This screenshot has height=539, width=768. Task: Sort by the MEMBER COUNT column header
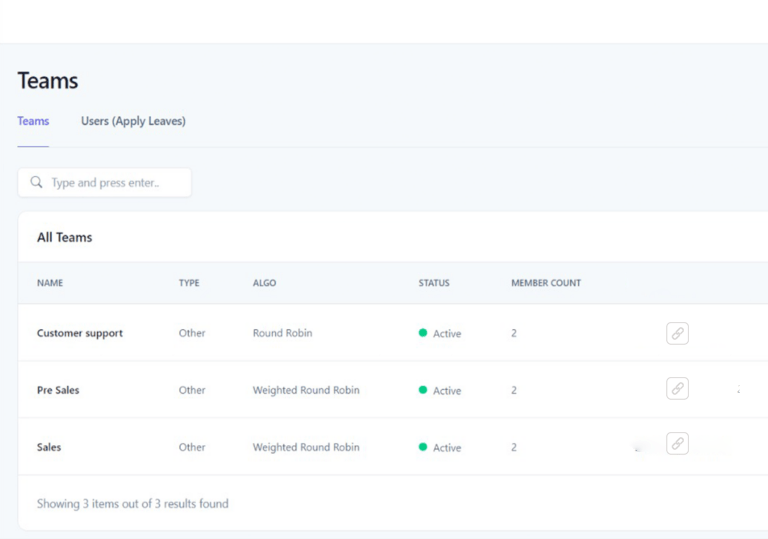coord(546,283)
